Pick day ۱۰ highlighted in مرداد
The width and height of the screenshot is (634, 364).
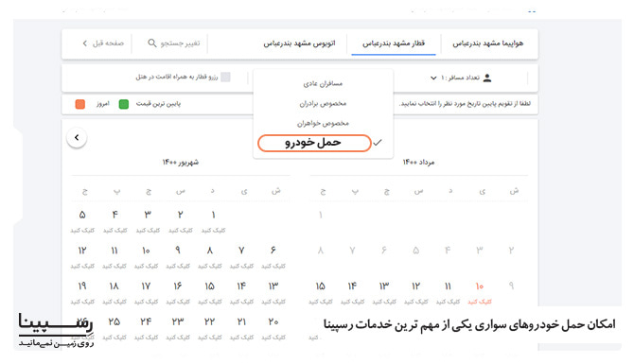pos(480,292)
